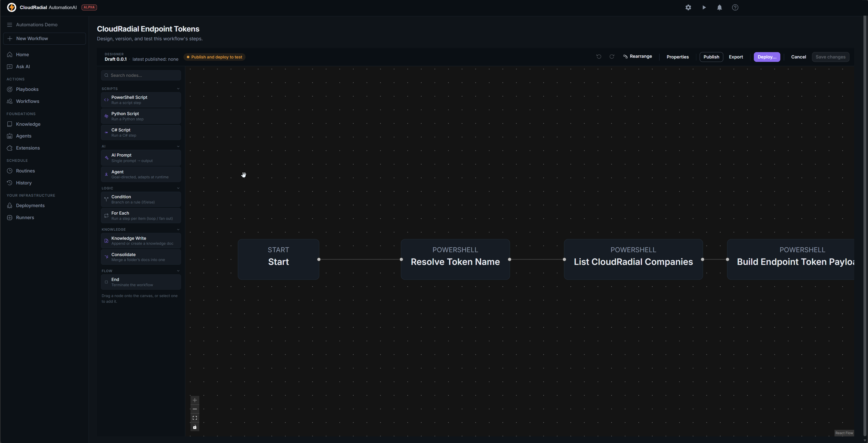Click the New Workflow button
868x443 pixels.
tap(44, 39)
